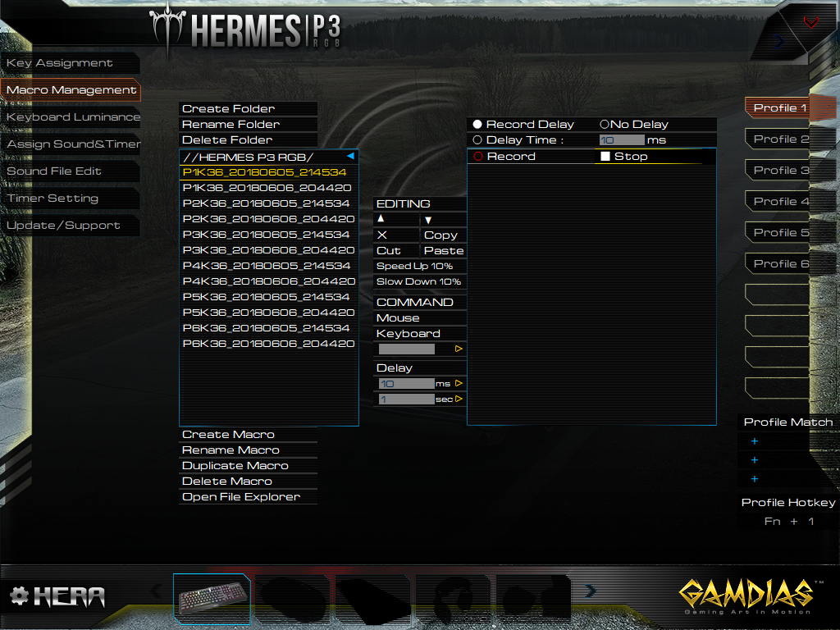Select macro P1K36_20180605_214534
Screen dimensions: 840x630
coord(268,172)
